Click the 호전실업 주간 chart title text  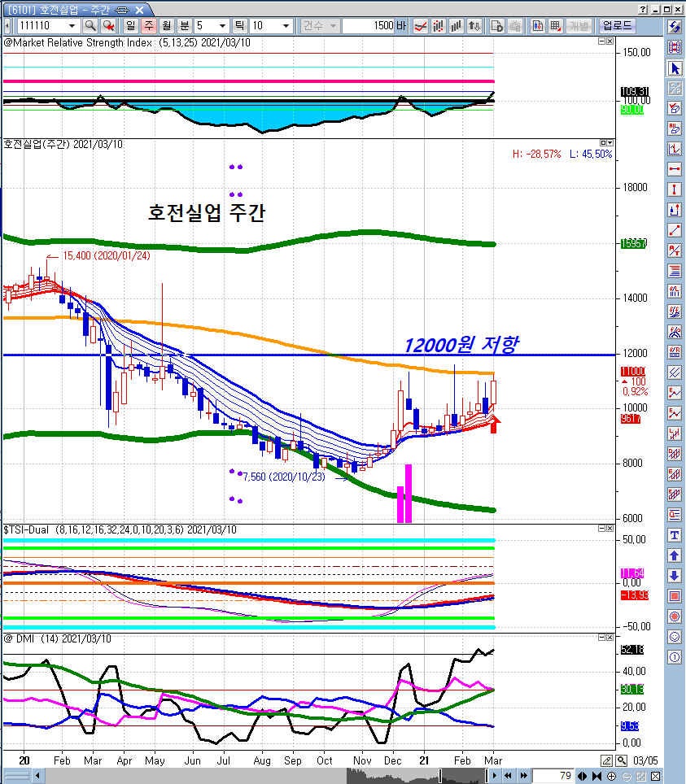206,212
